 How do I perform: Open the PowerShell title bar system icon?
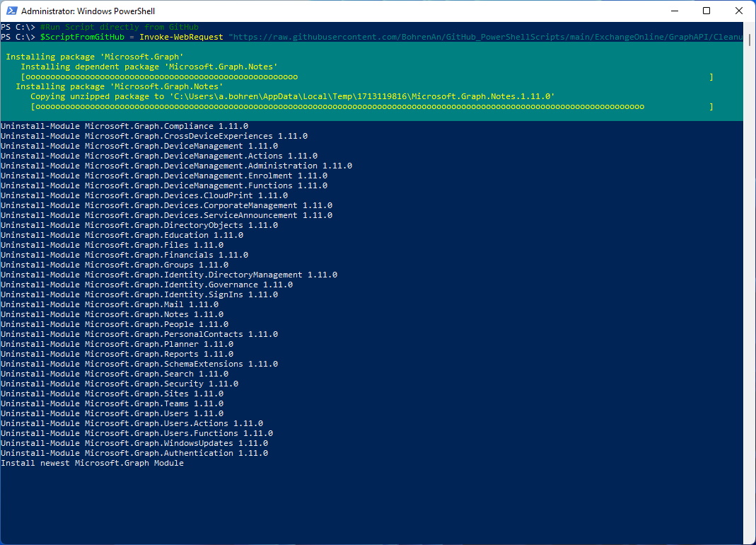point(11,11)
